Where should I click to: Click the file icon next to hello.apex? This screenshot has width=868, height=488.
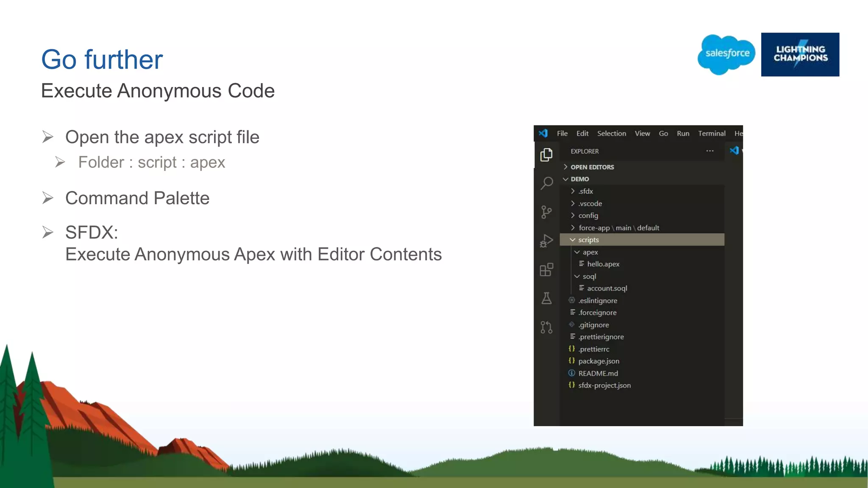click(581, 263)
